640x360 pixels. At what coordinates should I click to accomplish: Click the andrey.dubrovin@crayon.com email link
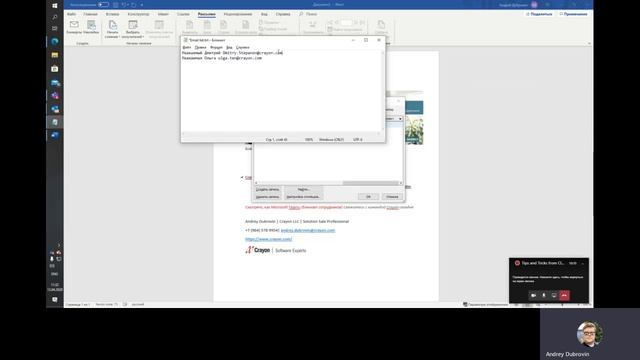point(308,230)
